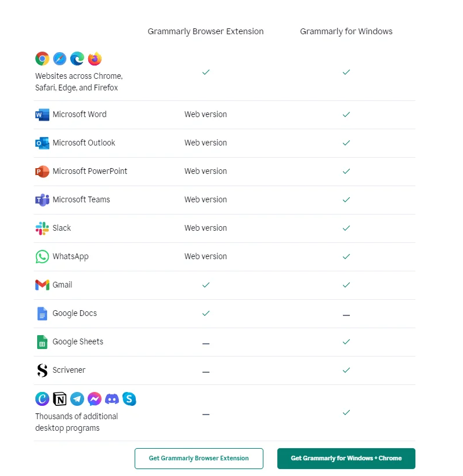Screen dimensions: 463x476
Task: Click the Google Sheets icon
Action: pyautogui.click(x=42, y=342)
